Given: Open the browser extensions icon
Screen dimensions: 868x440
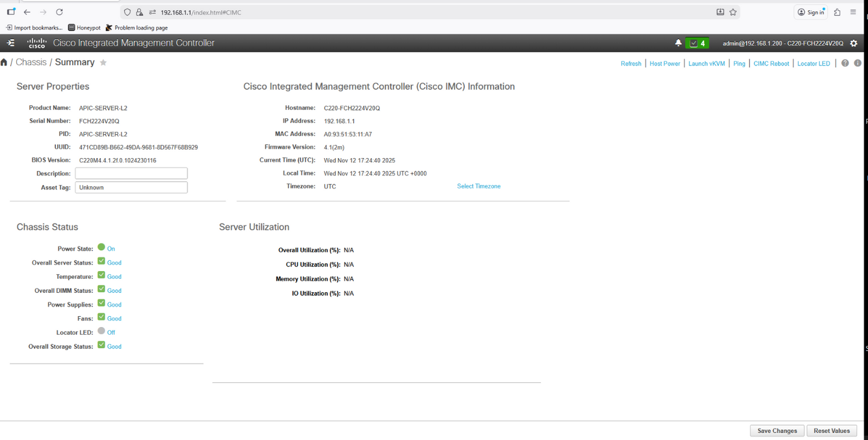Looking at the screenshot, I should 837,12.
